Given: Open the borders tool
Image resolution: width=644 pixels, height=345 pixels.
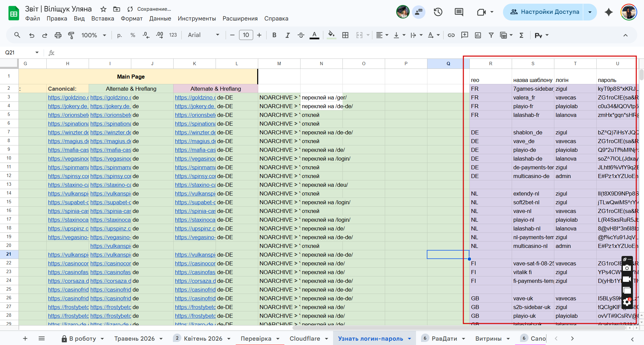Looking at the screenshot, I should (345, 35).
